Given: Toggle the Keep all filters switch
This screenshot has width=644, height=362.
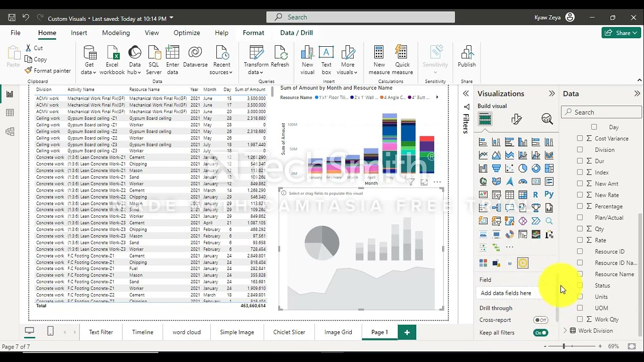Looking at the screenshot, I should (541, 333).
